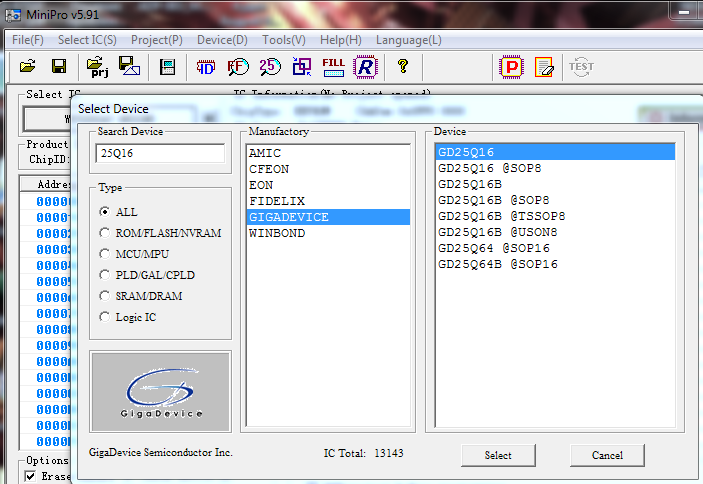The image size is (703, 484).
Task: Click the buffer swap/copy icon
Action: pyautogui.click(x=302, y=67)
